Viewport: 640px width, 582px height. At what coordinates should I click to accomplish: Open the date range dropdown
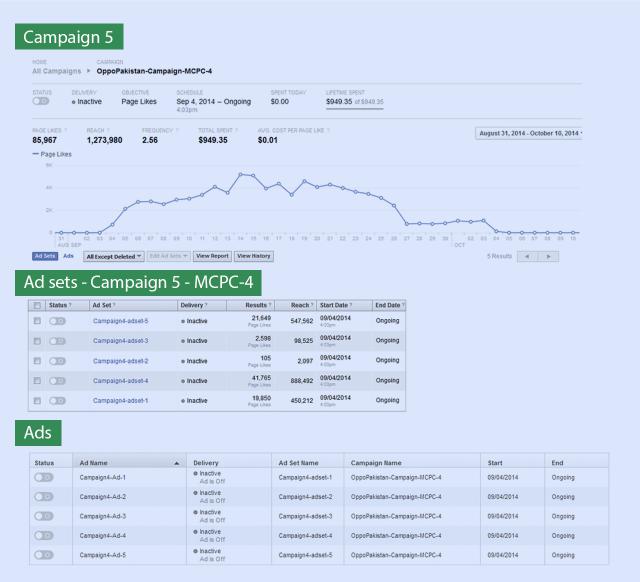tap(530, 133)
